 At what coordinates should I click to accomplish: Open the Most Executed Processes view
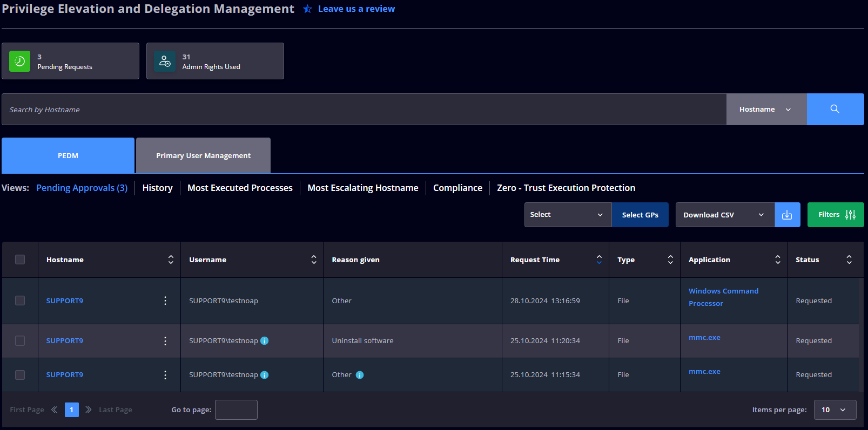point(240,188)
